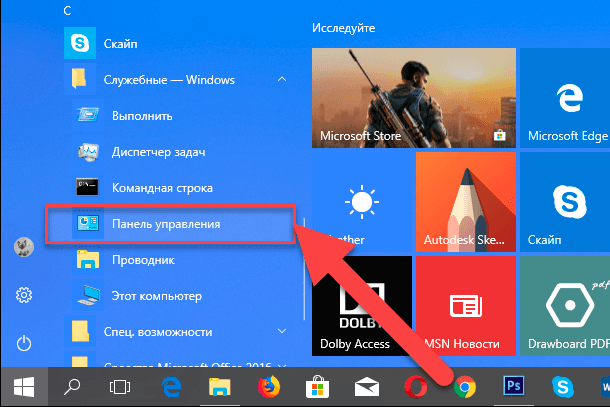Open Mail from the taskbar
610x407 pixels.
click(367, 387)
